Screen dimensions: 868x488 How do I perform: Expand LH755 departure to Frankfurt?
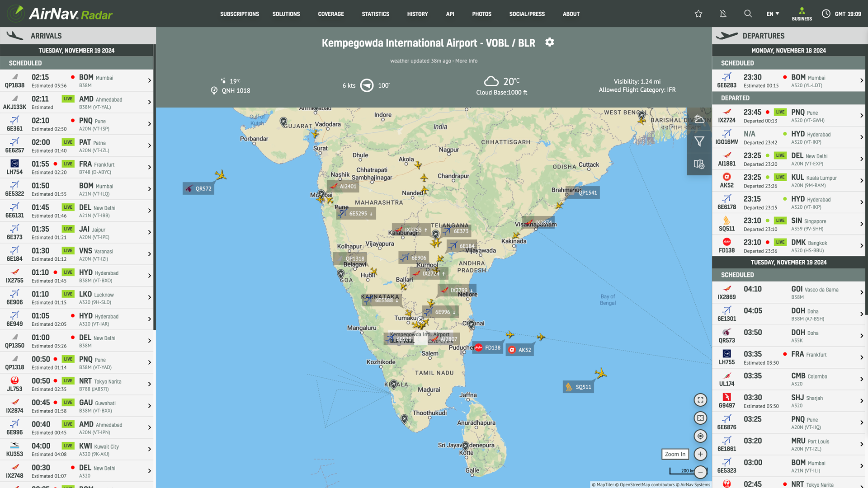click(789, 357)
